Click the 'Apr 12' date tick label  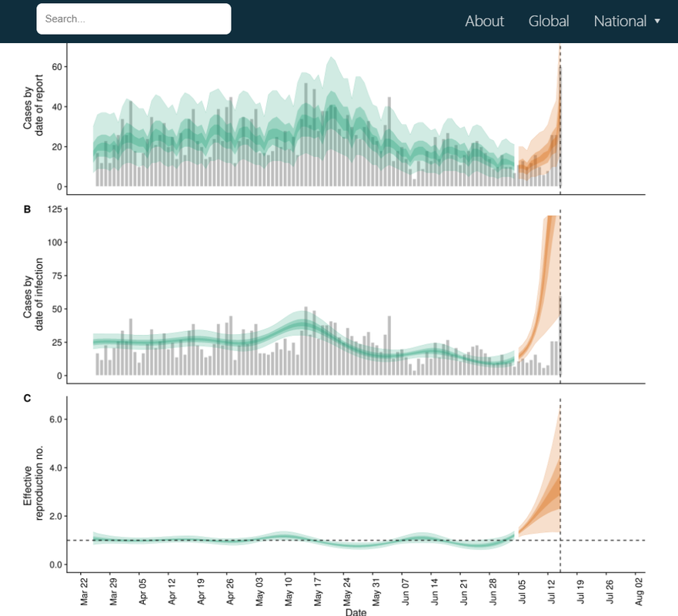point(172,591)
